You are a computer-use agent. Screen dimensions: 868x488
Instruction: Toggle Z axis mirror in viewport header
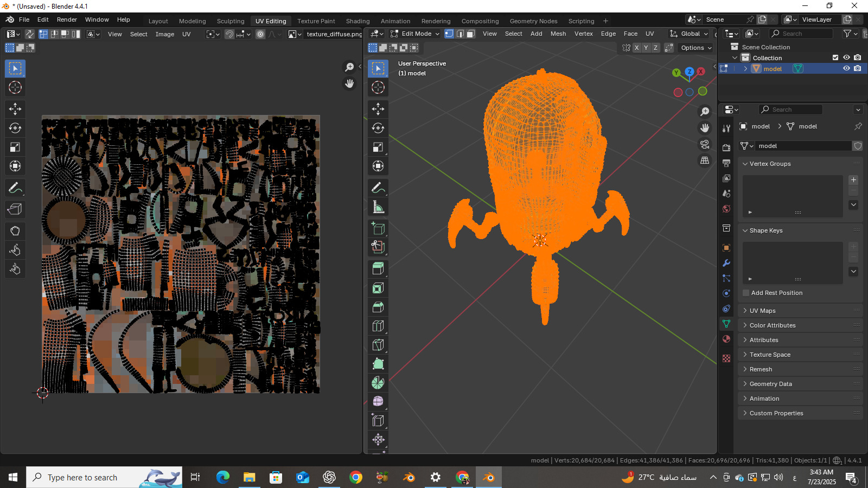[655, 48]
